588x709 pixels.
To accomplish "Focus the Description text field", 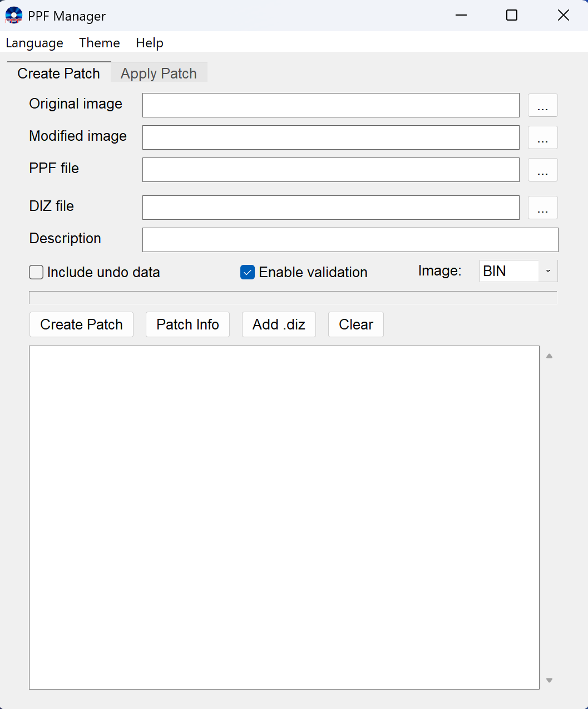I will (350, 240).
